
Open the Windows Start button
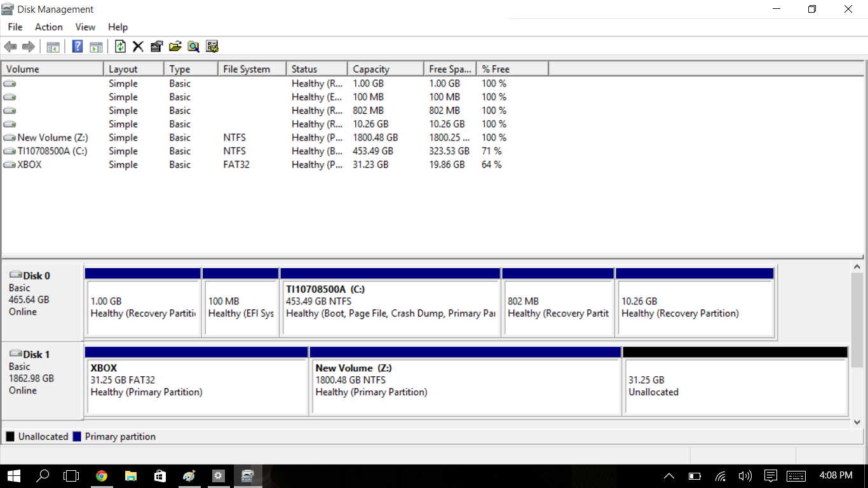[x=13, y=475]
